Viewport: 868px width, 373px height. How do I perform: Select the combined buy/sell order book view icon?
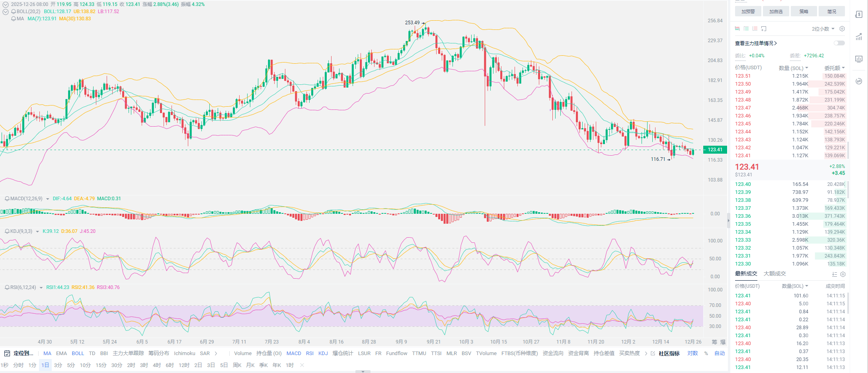point(737,29)
